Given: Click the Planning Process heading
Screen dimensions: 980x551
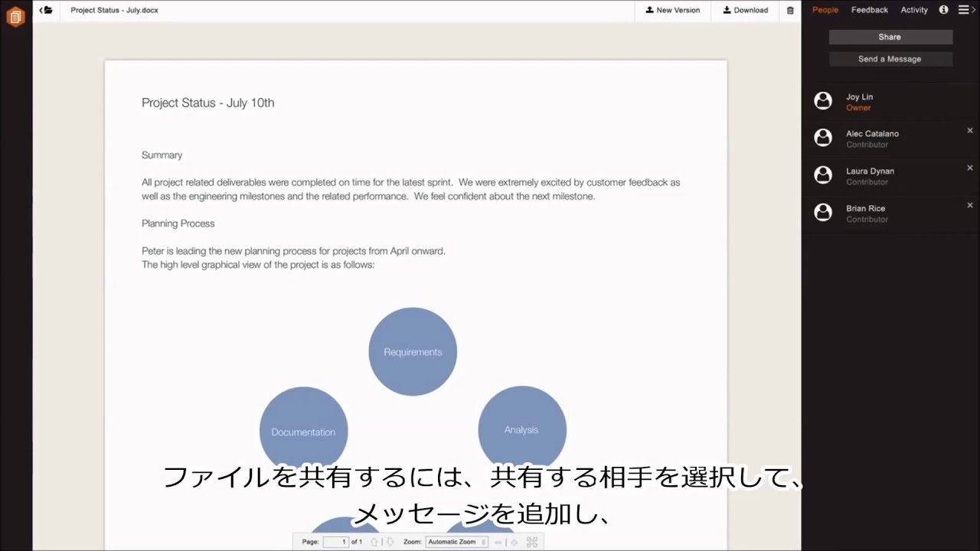Looking at the screenshot, I should (x=178, y=223).
